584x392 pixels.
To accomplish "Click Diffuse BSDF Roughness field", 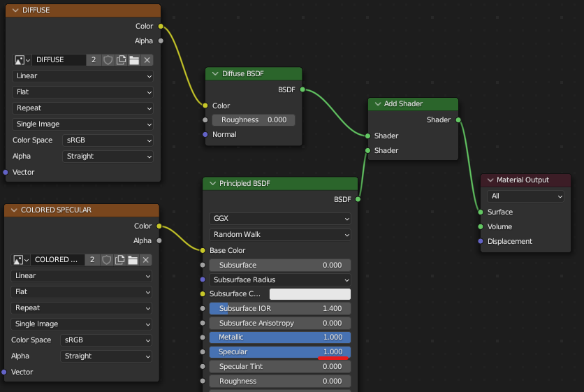I will 254,120.
